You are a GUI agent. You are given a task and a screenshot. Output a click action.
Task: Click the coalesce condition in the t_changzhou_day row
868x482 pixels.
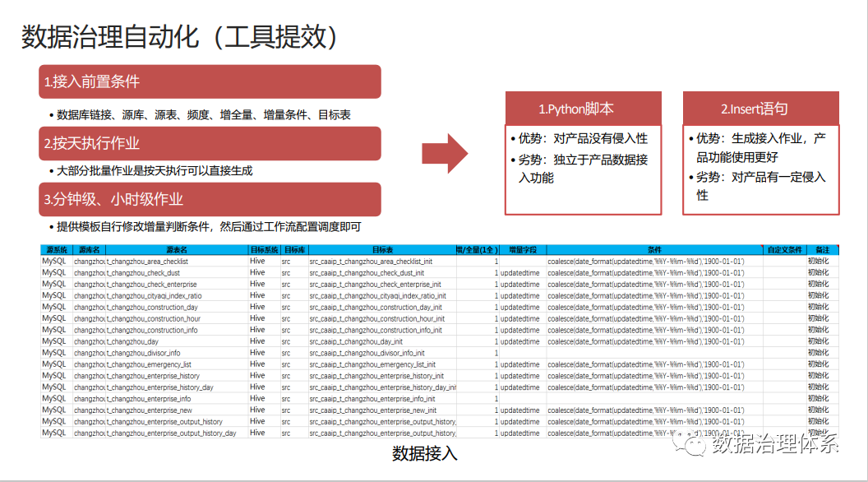coord(646,342)
